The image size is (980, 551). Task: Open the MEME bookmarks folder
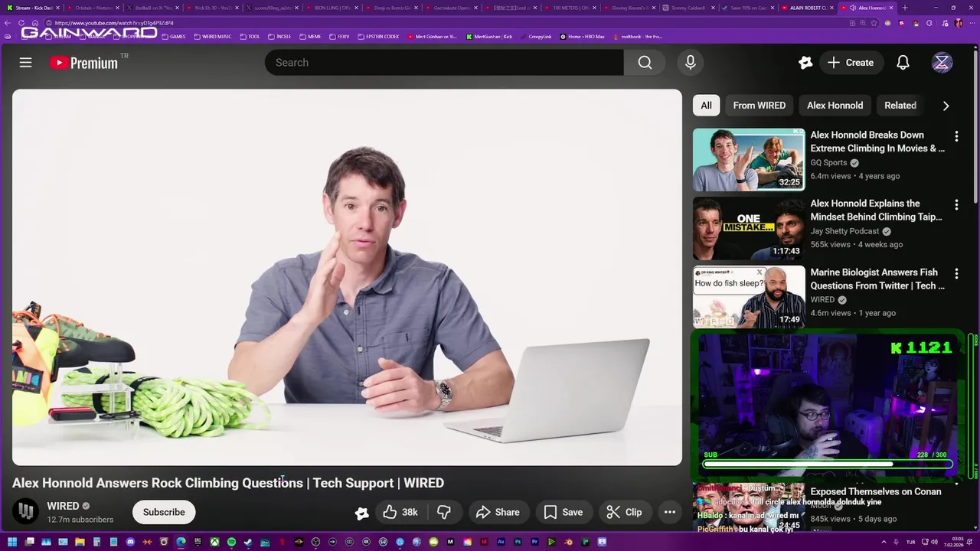pos(310,37)
